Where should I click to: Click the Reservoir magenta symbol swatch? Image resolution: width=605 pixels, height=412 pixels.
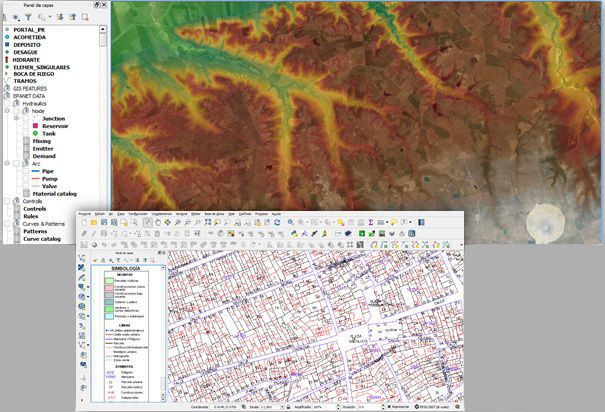pyautogui.click(x=35, y=125)
